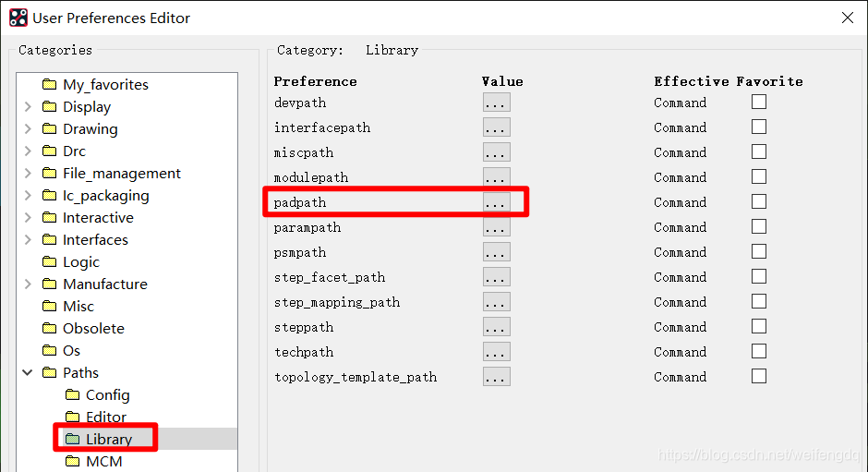Mark step_facet_path as favorite
868x472 pixels.
[x=759, y=276]
